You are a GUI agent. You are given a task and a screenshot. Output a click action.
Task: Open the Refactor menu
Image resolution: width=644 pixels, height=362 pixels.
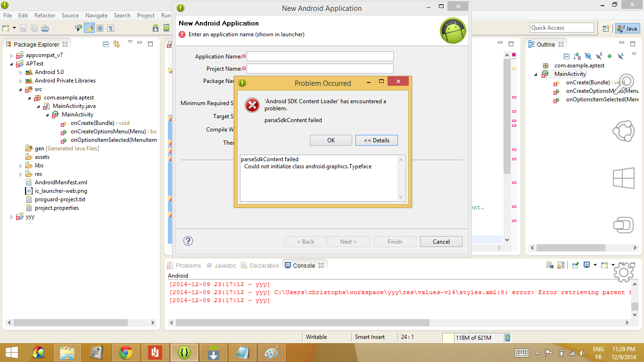(x=45, y=16)
